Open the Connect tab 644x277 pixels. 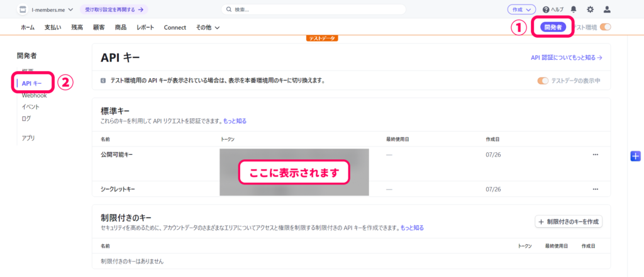click(x=175, y=28)
